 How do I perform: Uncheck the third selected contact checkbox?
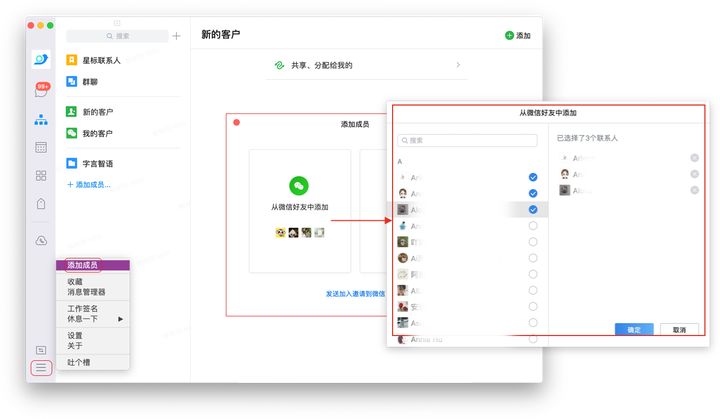pos(533,209)
